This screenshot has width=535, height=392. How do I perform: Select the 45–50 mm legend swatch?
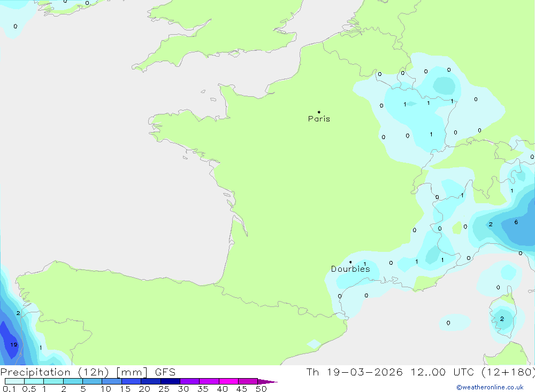(x=248, y=381)
